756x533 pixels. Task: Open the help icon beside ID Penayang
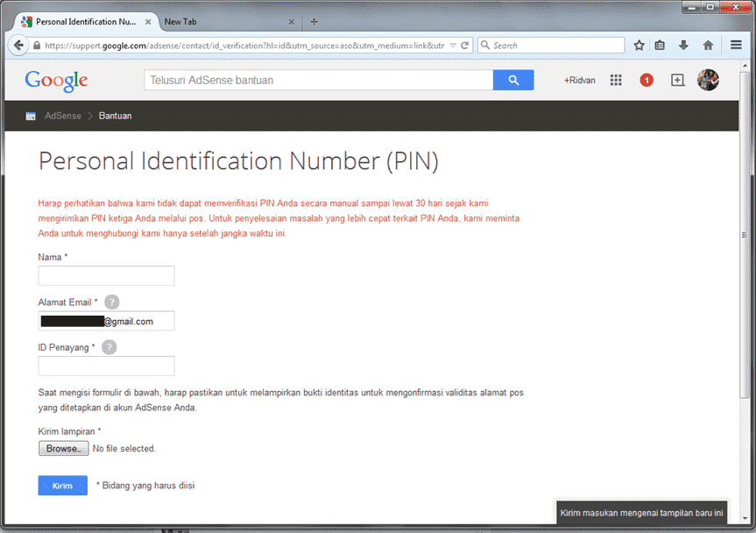pyautogui.click(x=110, y=347)
